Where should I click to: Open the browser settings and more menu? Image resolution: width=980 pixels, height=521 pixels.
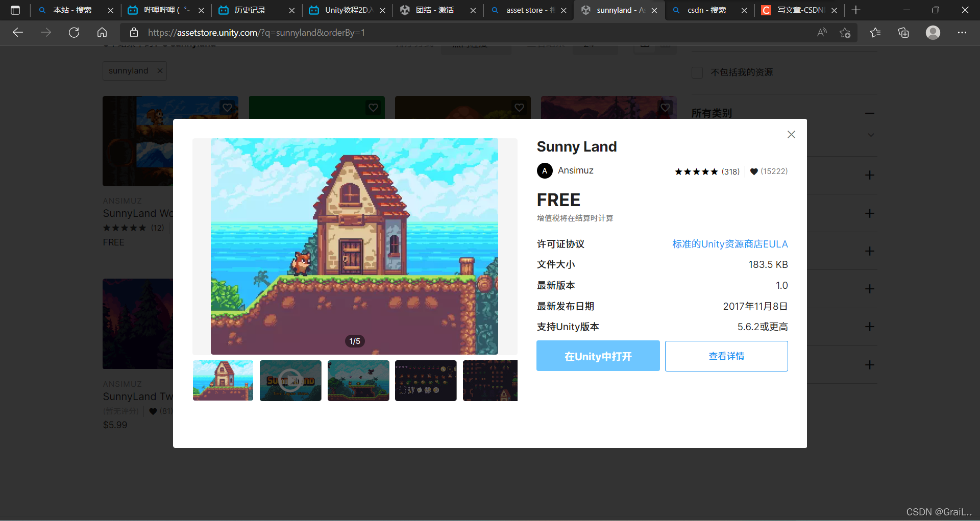(962, 33)
